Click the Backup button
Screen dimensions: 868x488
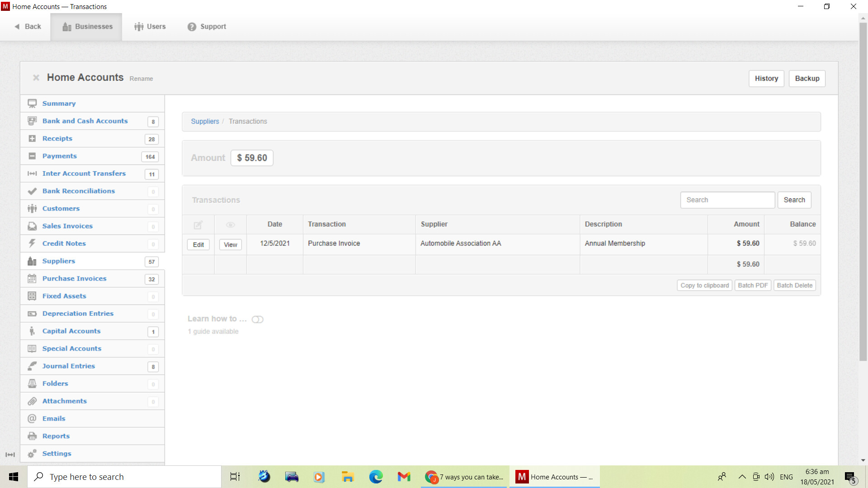pyautogui.click(x=807, y=79)
